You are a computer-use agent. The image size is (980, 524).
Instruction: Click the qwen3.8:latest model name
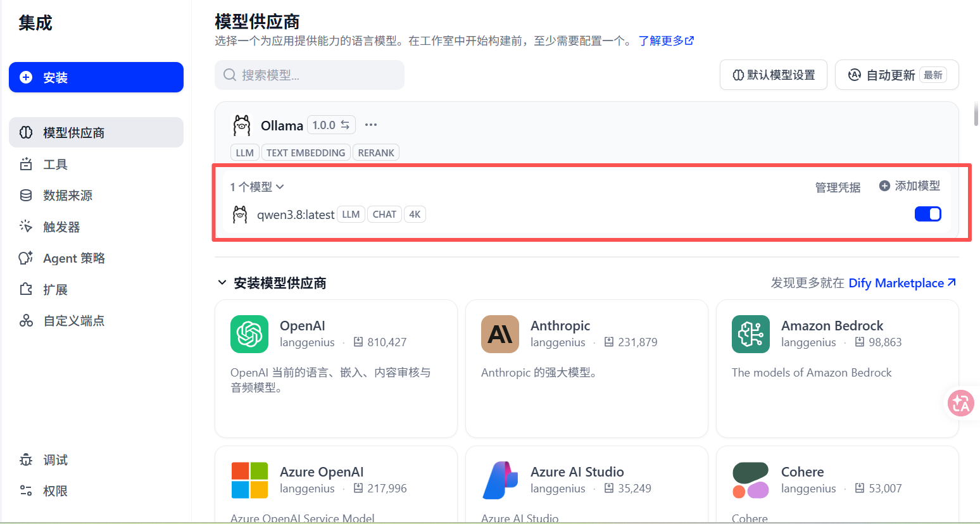[296, 215]
